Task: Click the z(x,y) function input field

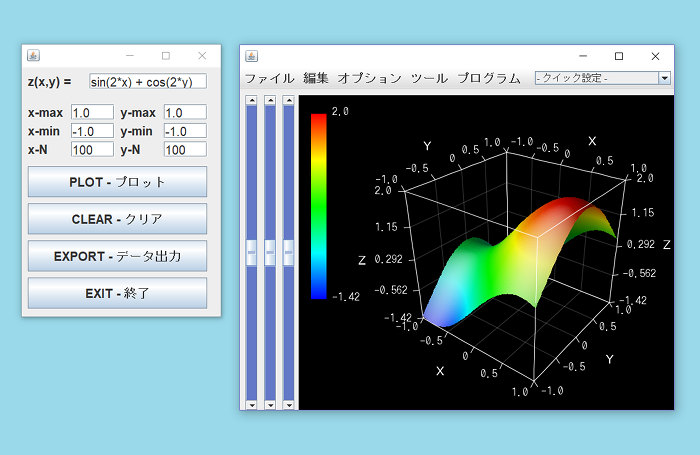Action: coord(147,82)
